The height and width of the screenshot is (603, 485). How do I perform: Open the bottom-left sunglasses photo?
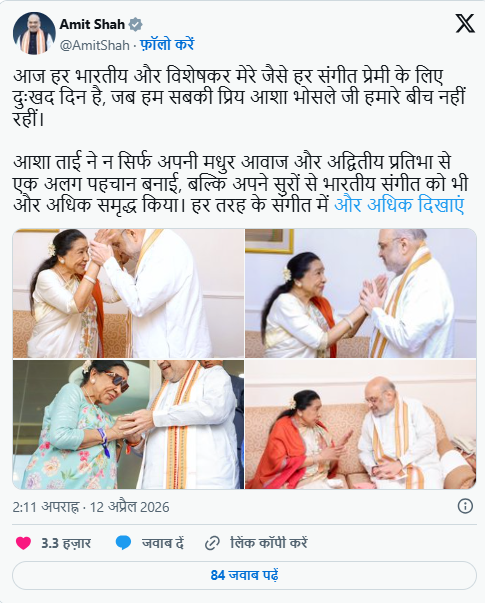[x=128, y=424]
